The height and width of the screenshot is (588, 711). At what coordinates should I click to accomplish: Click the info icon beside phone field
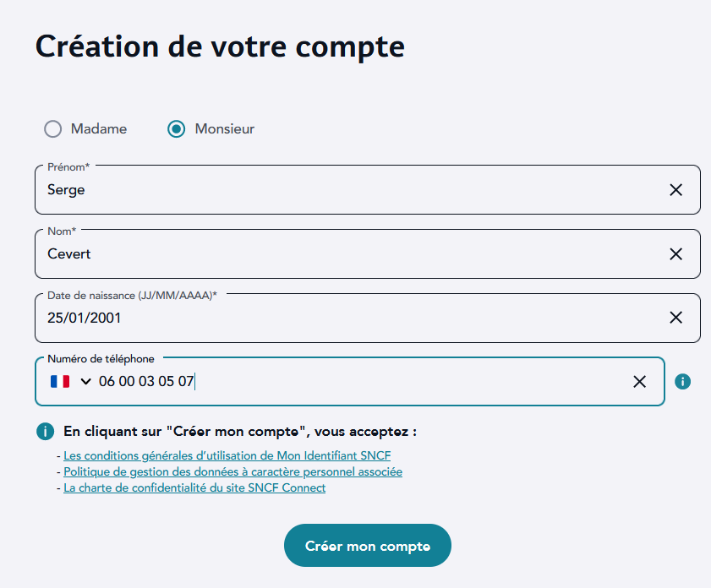tap(683, 382)
